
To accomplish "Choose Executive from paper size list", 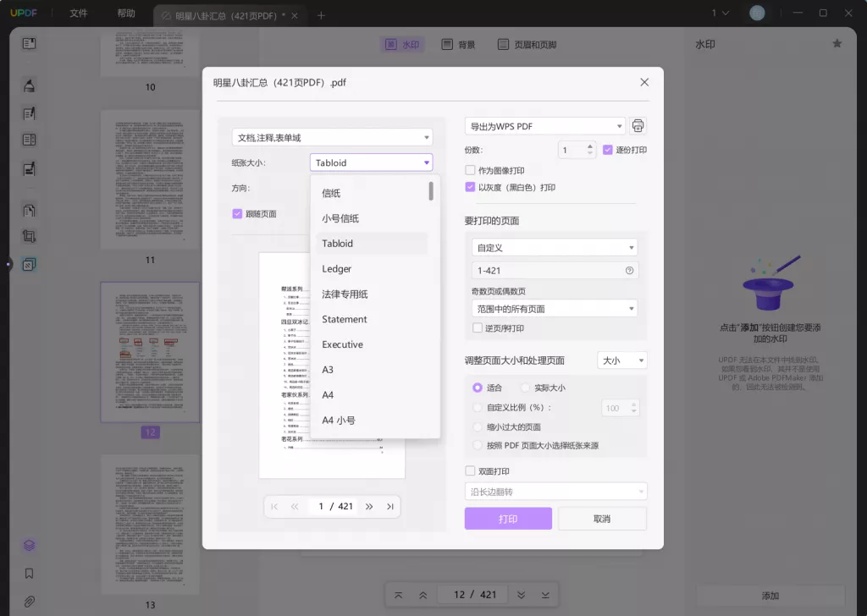I will coord(372,344).
